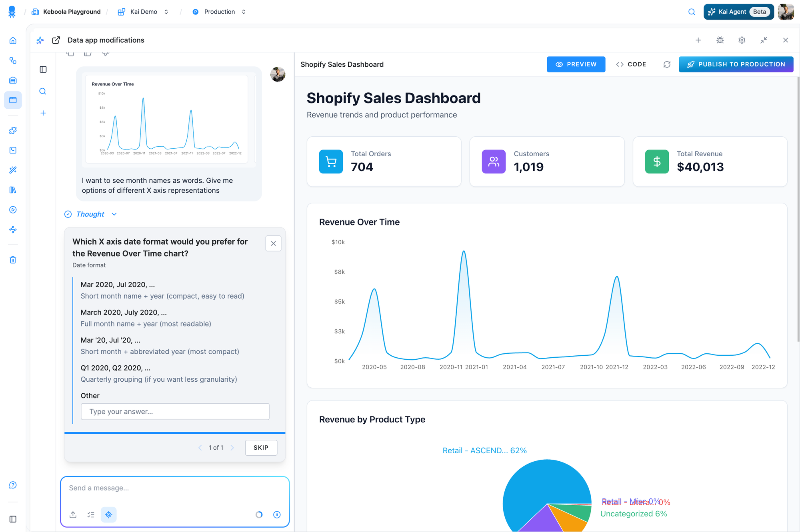Viewport: 800px width, 532px height.
Task: Open the Kai Agent Beta button
Action: pos(738,12)
